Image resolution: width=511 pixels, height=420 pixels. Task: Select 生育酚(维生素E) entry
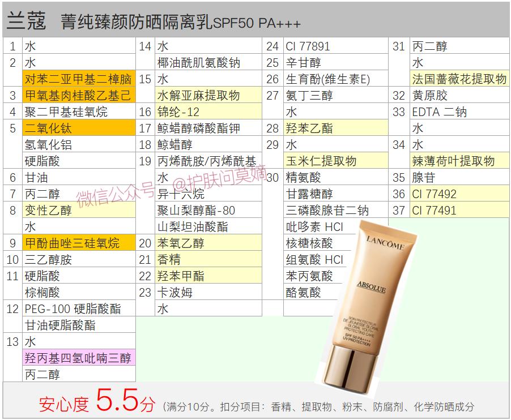point(336,79)
